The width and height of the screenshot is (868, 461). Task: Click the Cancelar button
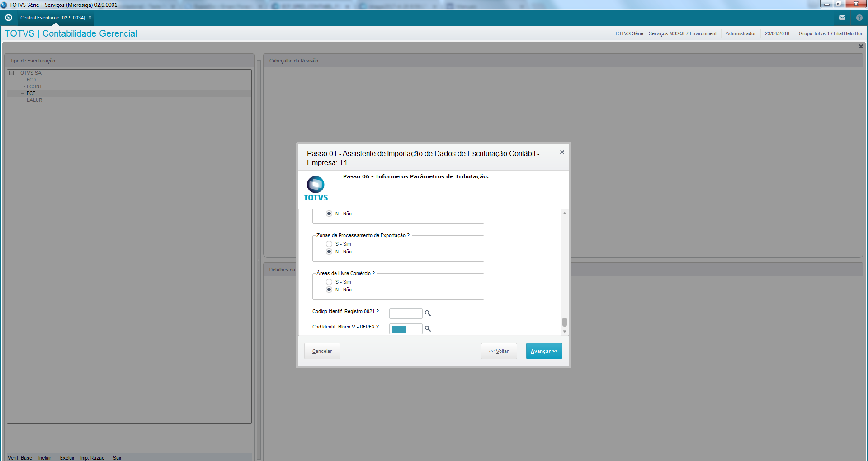322,351
